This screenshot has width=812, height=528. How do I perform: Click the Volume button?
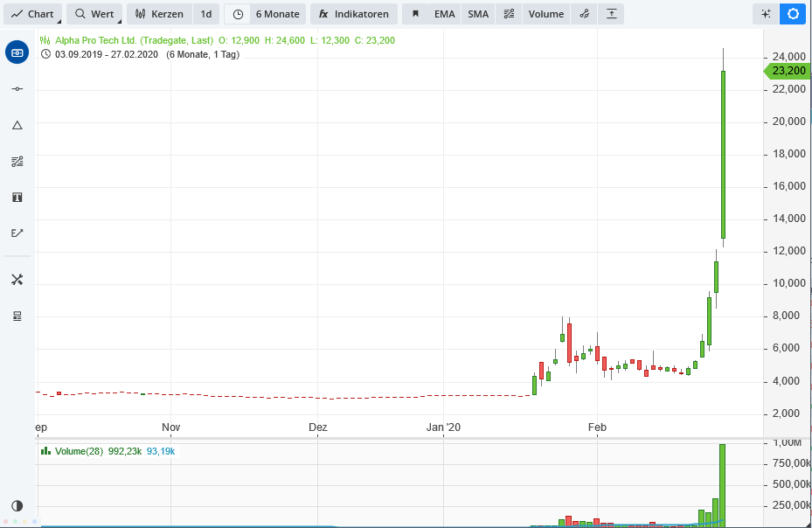(545, 14)
